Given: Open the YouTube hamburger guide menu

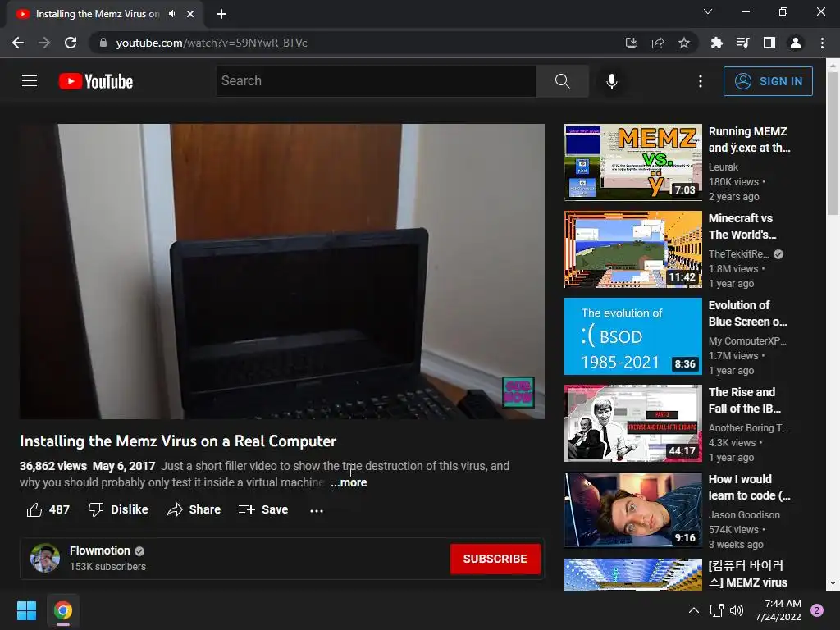Looking at the screenshot, I should [x=30, y=81].
